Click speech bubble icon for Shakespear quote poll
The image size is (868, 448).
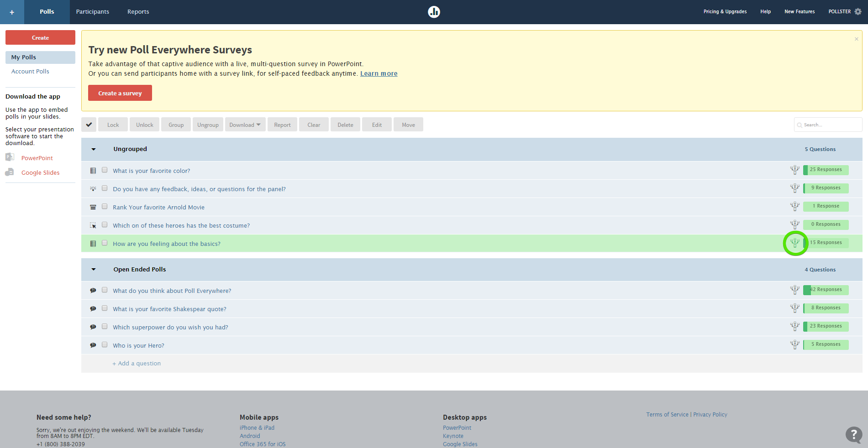[93, 309]
